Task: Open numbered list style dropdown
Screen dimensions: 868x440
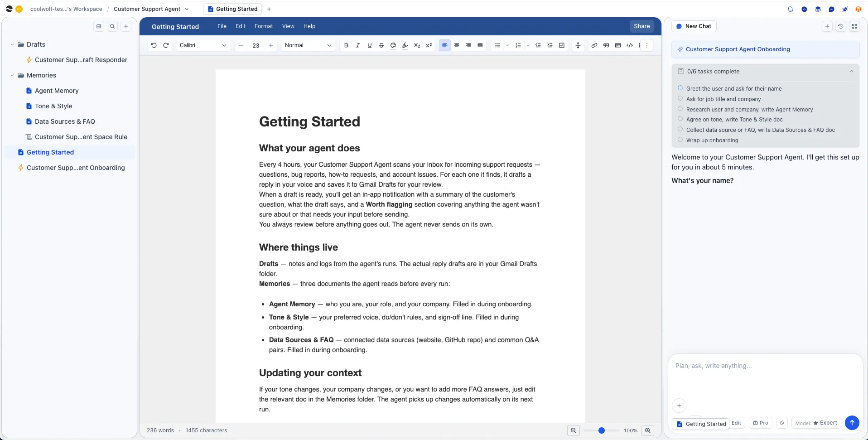Action: click(528, 45)
